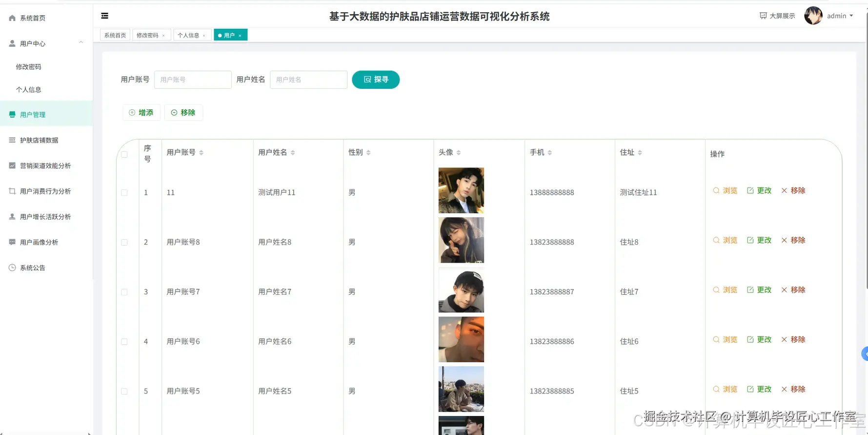Close the 修改密码 tab
This screenshot has height=435, width=868.
coord(163,36)
